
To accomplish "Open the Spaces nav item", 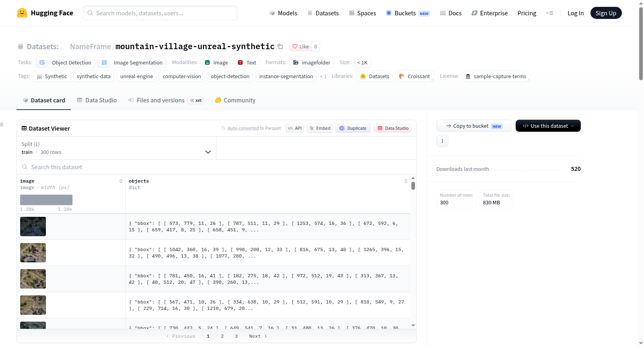I will [362, 13].
